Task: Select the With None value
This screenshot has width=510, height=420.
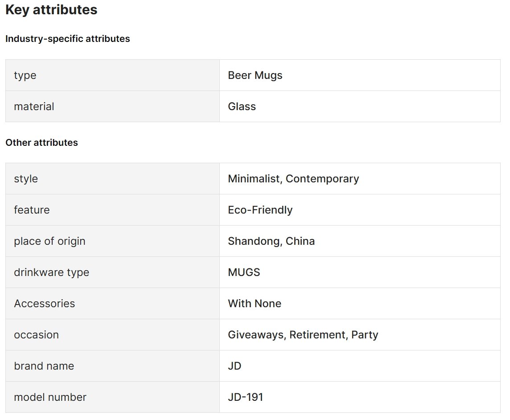Action: [x=255, y=304]
